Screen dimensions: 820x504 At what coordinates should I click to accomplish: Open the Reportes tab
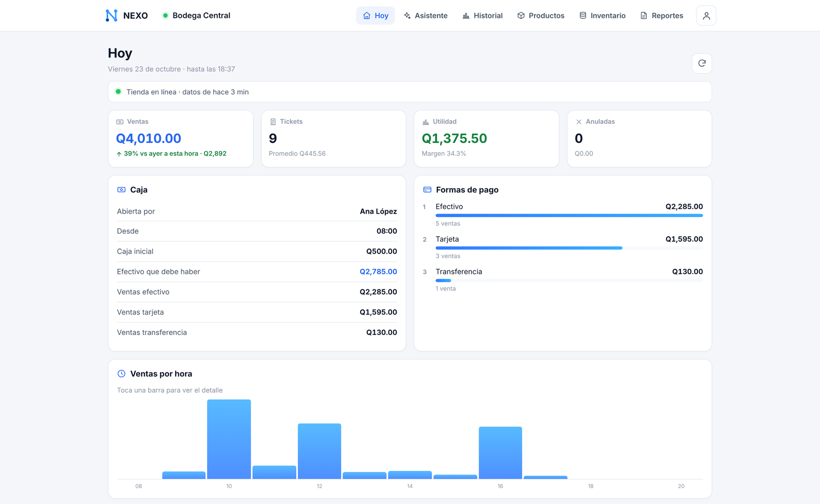coord(662,15)
